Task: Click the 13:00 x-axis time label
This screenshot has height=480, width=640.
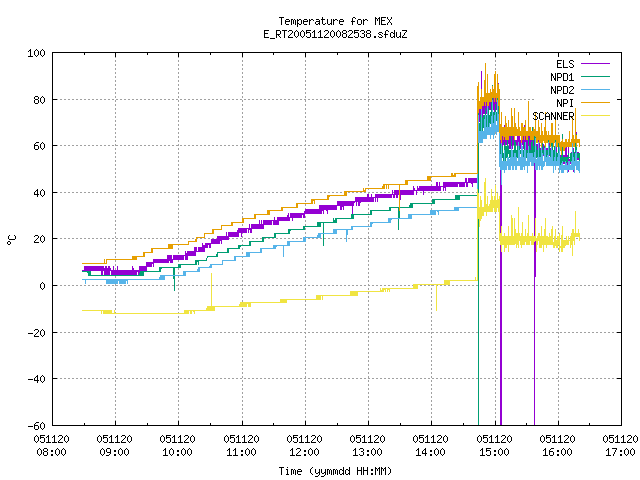Action: coord(367,452)
